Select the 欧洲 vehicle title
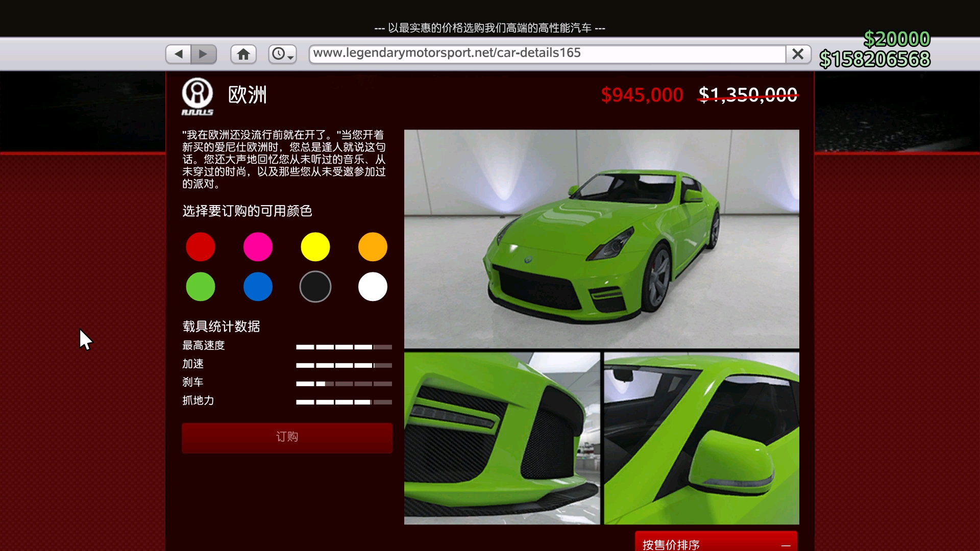This screenshot has height=551, width=980. point(247,95)
